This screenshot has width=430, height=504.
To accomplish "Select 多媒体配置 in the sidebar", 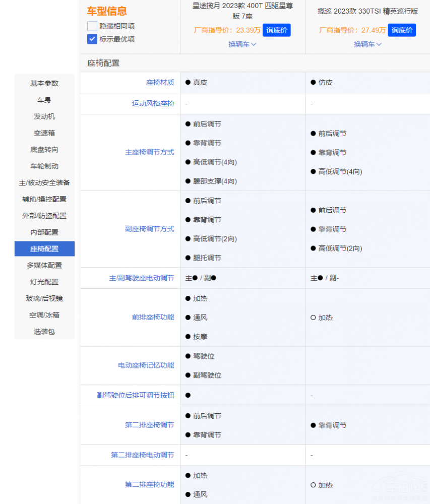I will (44, 266).
